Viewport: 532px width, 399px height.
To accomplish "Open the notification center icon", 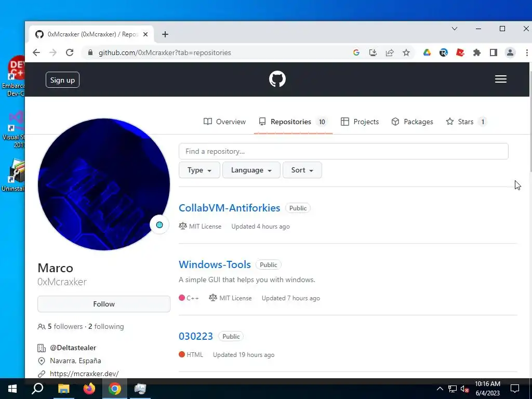I will [515, 389].
